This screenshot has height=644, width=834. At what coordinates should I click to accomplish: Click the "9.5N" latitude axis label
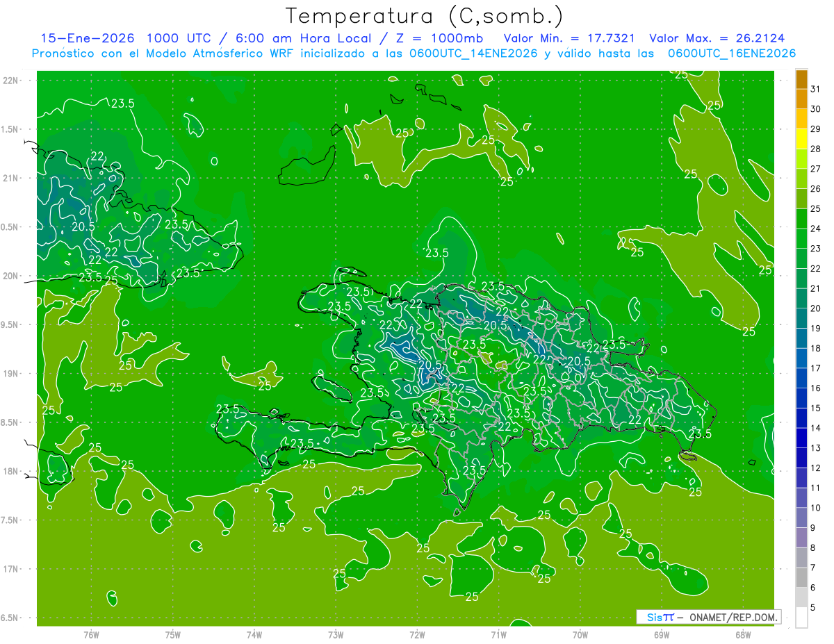tap(10, 324)
